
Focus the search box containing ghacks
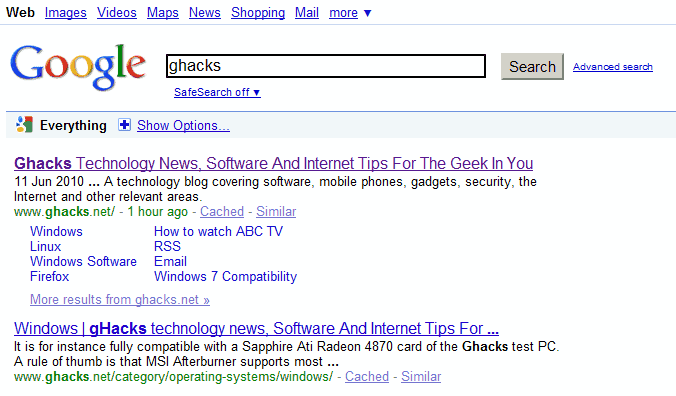tap(326, 66)
